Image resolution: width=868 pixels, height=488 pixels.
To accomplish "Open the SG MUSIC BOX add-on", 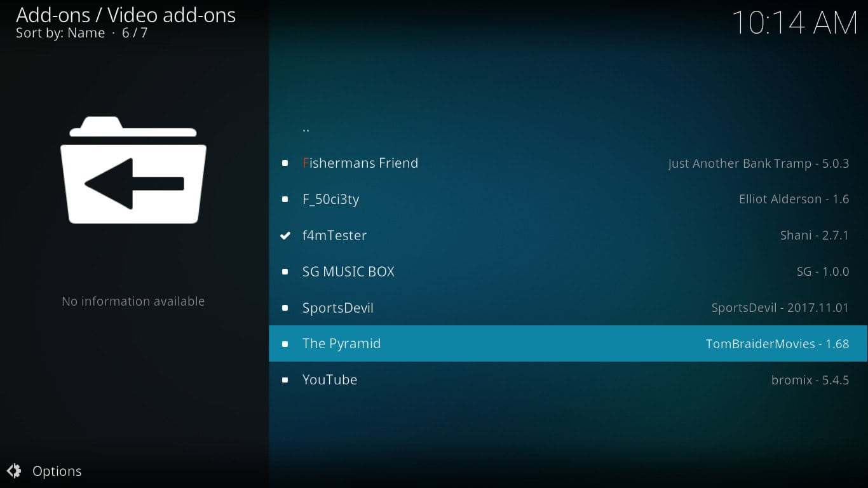I will pos(568,271).
